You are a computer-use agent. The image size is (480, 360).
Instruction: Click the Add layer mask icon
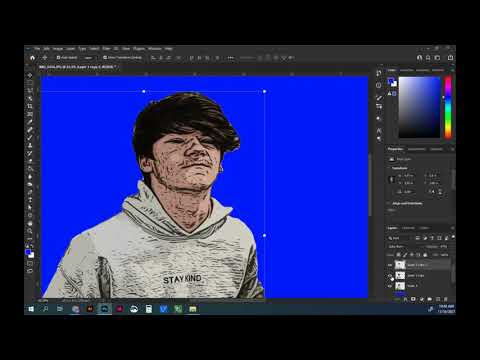[x=413, y=299]
